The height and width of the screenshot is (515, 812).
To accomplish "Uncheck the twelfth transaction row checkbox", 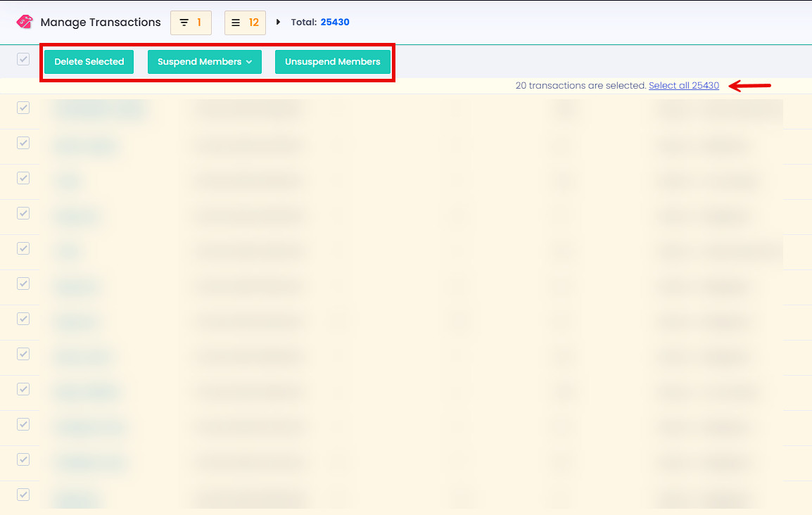I will click(23, 495).
